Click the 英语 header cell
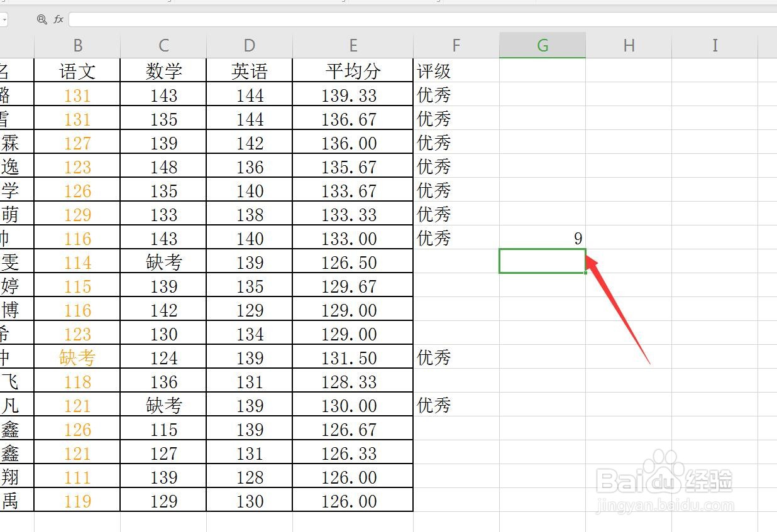 pyautogui.click(x=249, y=71)
